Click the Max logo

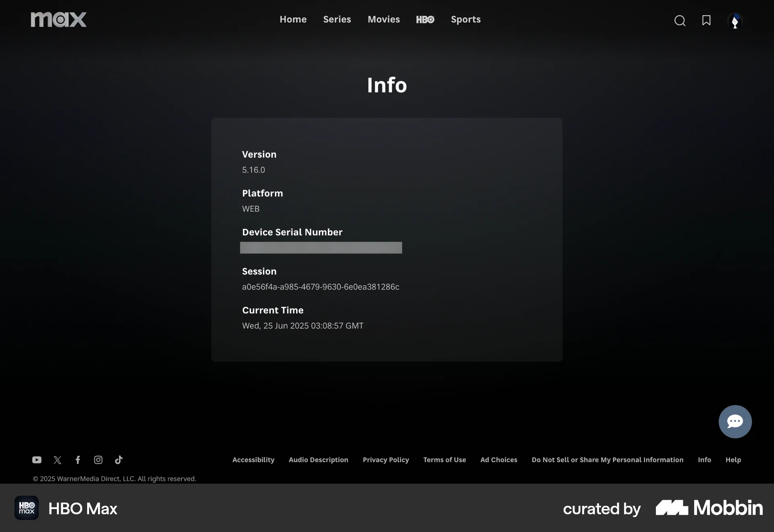tap(58, 19)
